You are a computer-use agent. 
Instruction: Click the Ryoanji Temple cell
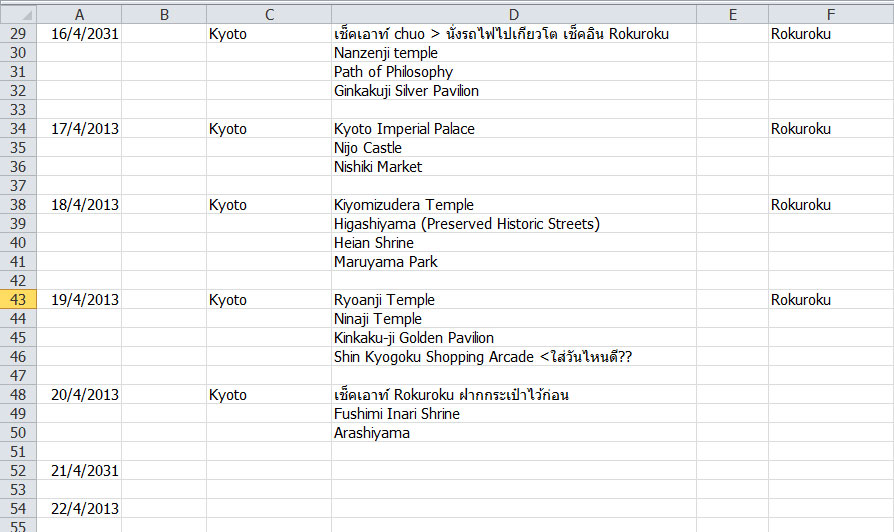(514, 299)
